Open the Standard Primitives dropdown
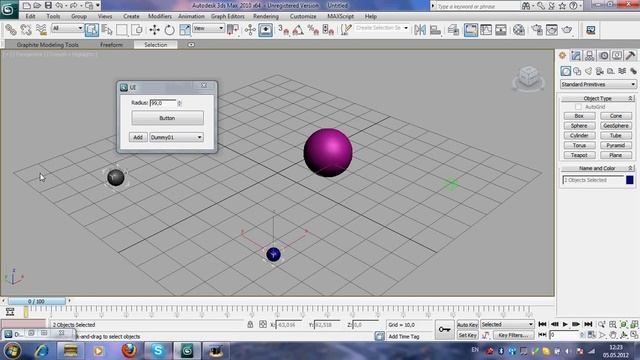The image size is (640, 360). (x=598, y=84)
